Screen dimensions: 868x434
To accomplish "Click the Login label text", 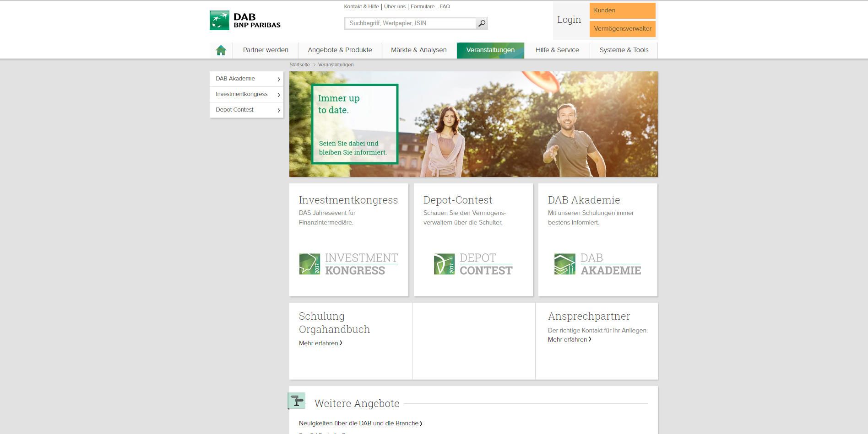I will point(569,20).
